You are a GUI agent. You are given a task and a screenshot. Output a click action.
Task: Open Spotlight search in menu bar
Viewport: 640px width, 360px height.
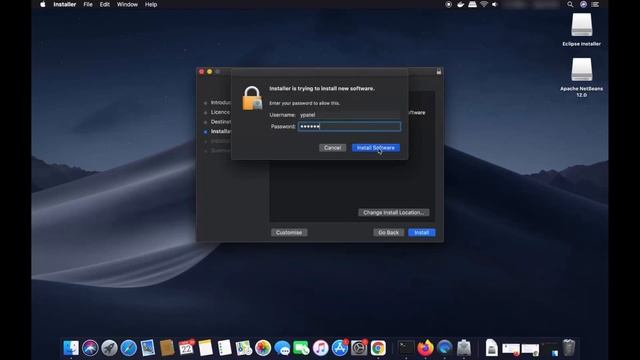[570, 4]
